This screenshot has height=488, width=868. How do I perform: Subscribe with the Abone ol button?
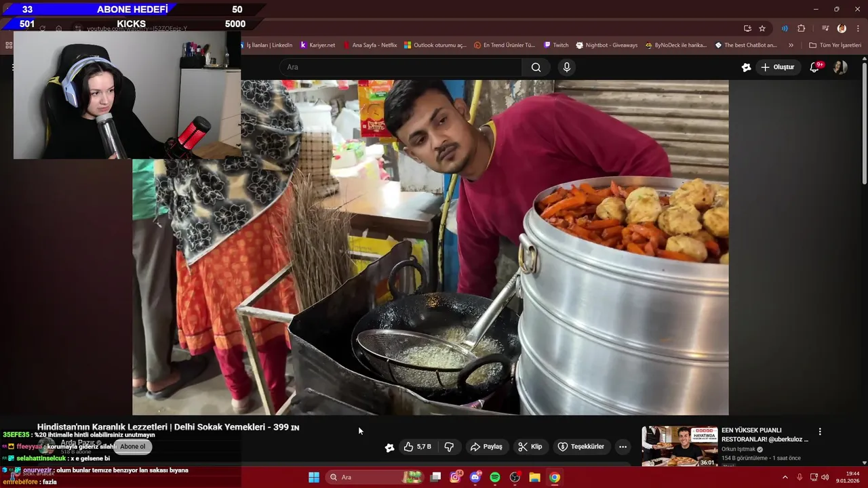tap(133, 447)
